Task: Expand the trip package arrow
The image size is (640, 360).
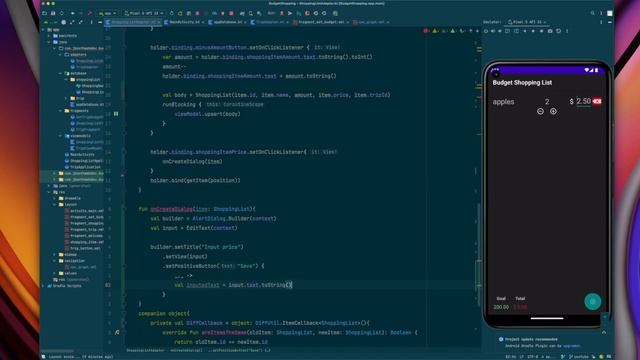Action: coord(66,98)
